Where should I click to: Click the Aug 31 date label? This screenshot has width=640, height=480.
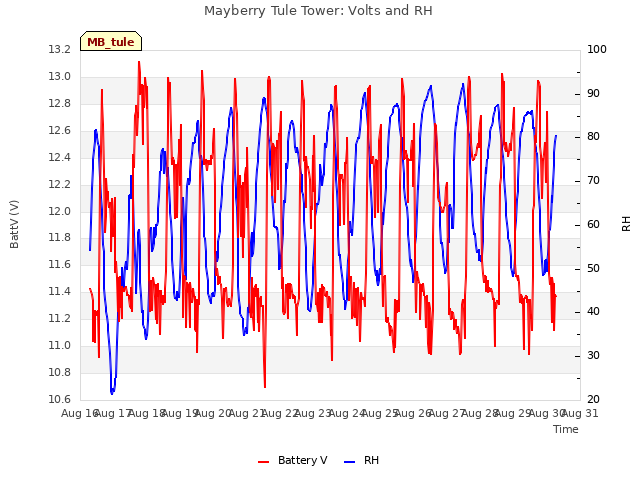[x=580, y=413]
